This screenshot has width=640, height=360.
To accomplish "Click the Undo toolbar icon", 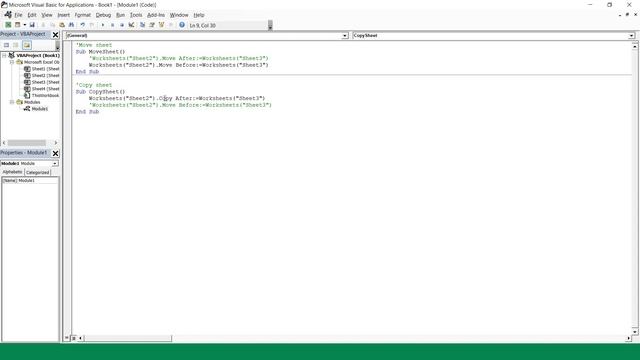I will [82, 25].
